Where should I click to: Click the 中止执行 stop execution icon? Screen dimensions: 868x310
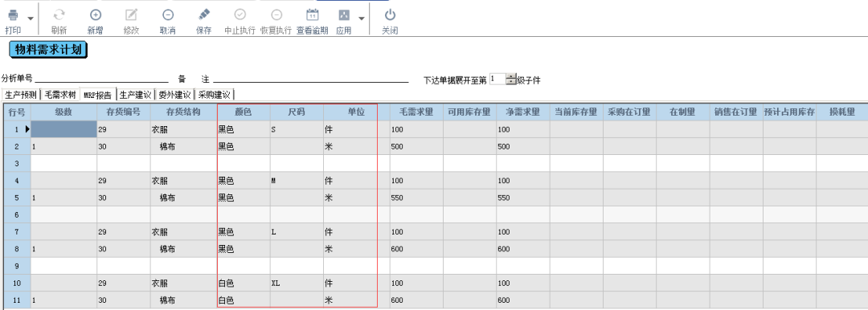(x=240, y=15)
